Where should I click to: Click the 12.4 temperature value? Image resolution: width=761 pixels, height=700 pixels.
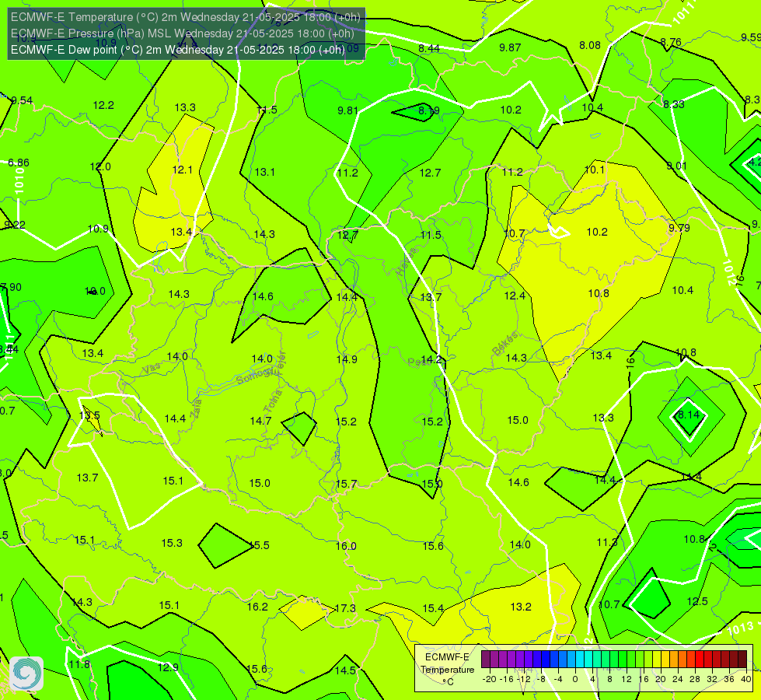tap(515, 296)
